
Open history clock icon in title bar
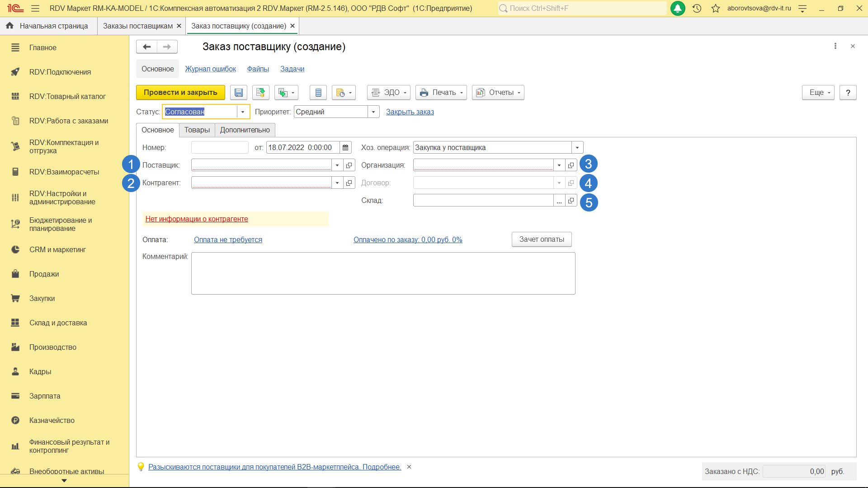697,8
